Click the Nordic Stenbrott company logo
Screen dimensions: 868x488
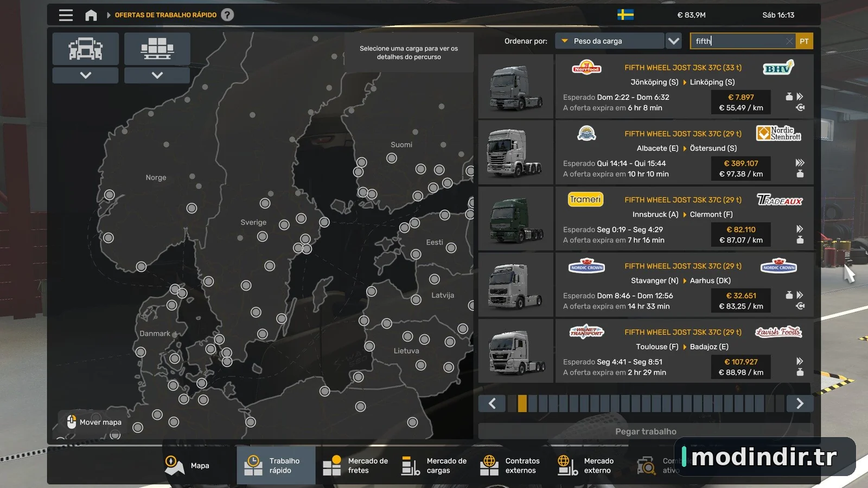(x=779, y=133)
